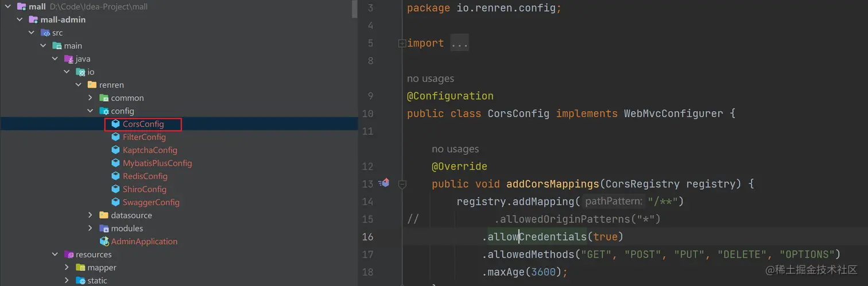This screenshot has height=286, width=868.
Task: Expand the datasource package chevron
Action: 90,216
